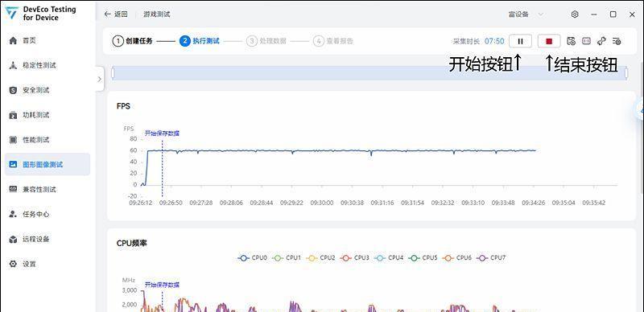Pause the data collection
The image size is (644, 312).
520,41
